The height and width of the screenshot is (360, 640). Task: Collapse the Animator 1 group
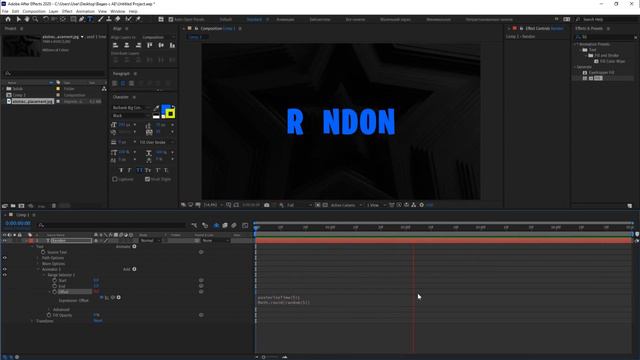pyautogui.click(x=38, y=269)
